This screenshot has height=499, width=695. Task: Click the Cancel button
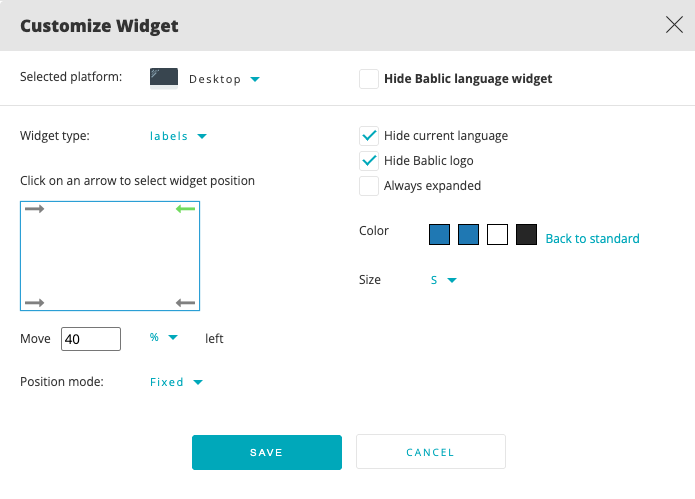(430, 452)
